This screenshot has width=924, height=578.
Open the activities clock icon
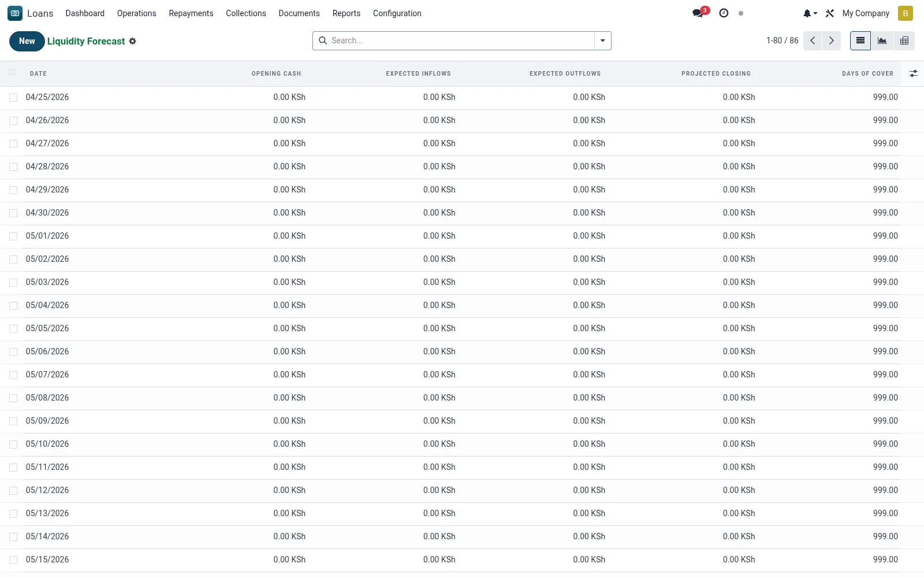[x=724, y=13]
